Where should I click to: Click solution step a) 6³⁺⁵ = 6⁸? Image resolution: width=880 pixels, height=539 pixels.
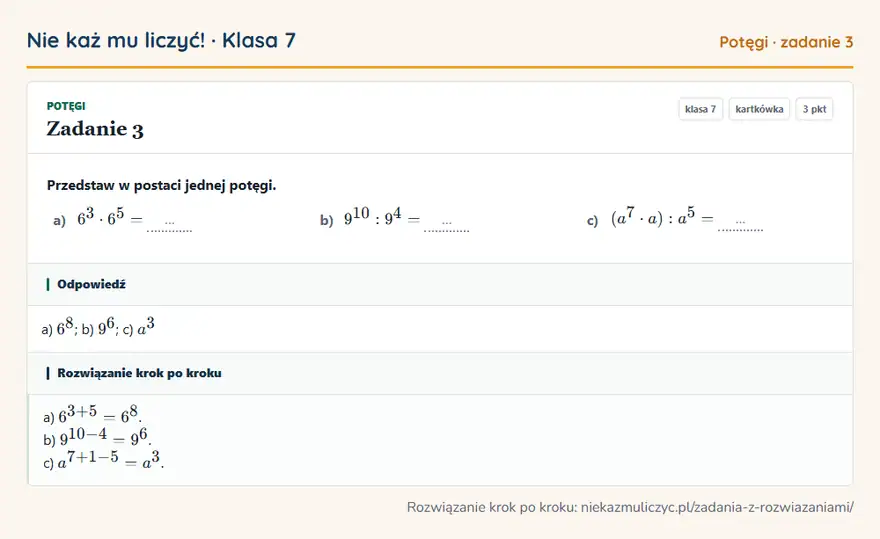click(x=92, y=415)
